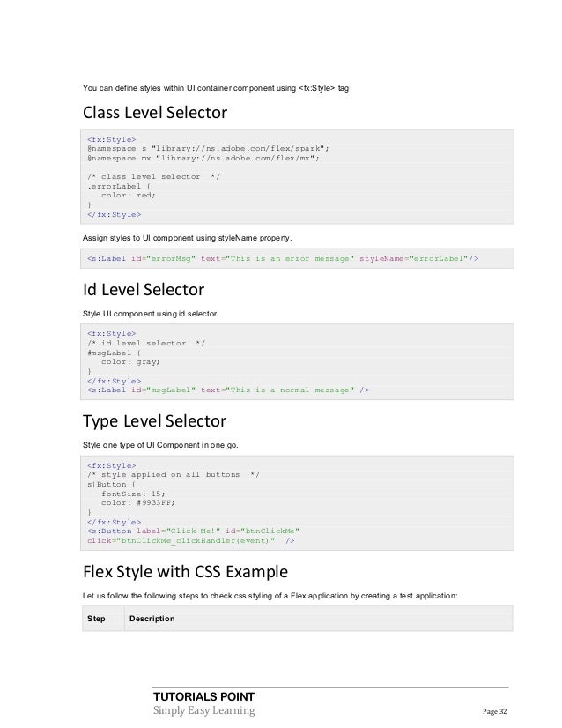The width and height of the screenshot is (562, 728).
Task: Click the s:Label errorMsg code line
Action: pos(283,258)
